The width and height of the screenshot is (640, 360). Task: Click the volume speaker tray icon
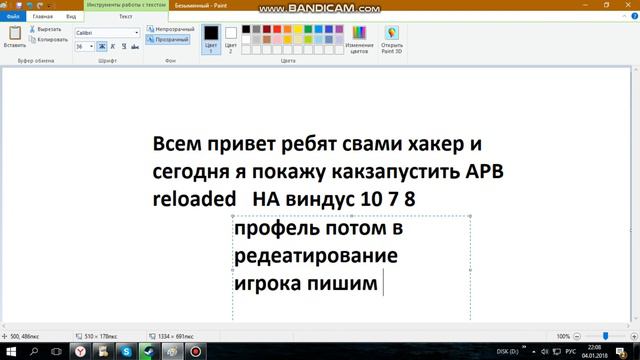pyautogui.click(x=544, y=351)
